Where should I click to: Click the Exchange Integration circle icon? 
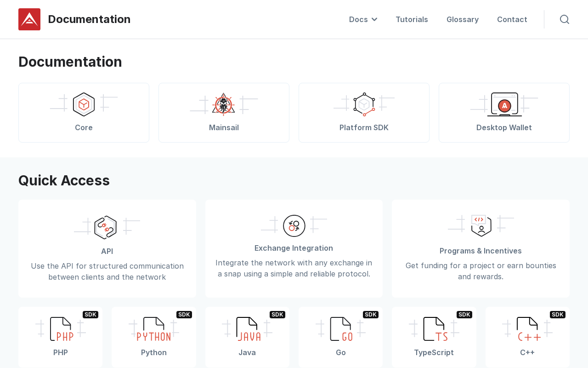tap(294, 226)
